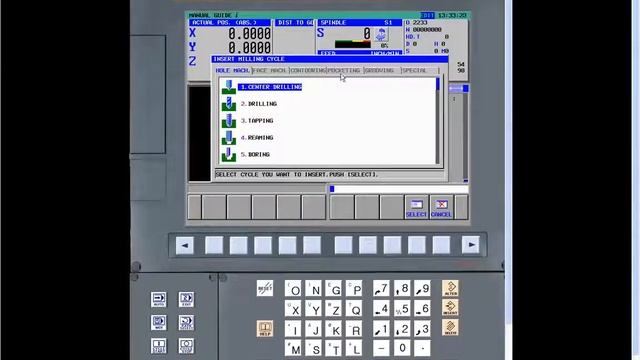Tap numeric key 7
The width and height of the screenshot is (640, 360).
(x=381, y=288)
